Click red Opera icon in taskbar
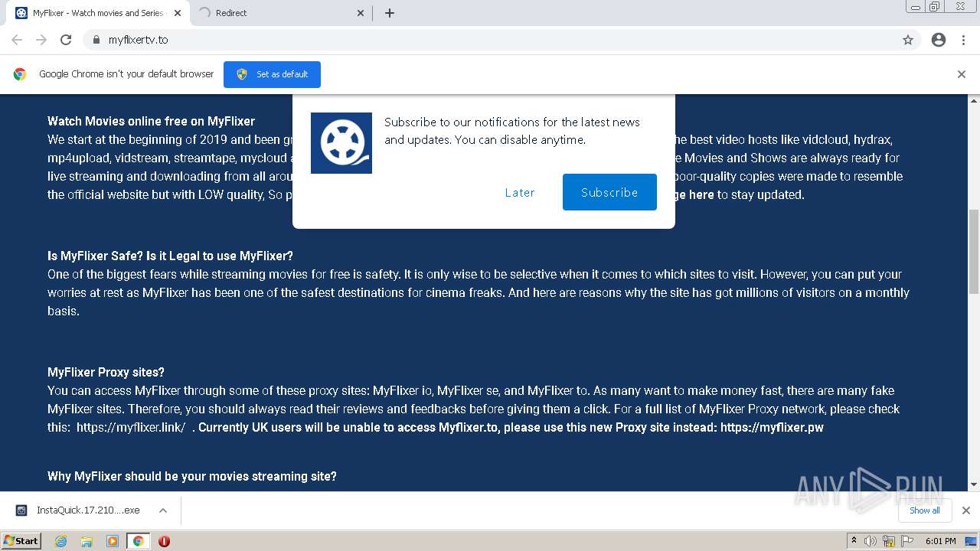This screenshot has width=980, height=551. 164,541
